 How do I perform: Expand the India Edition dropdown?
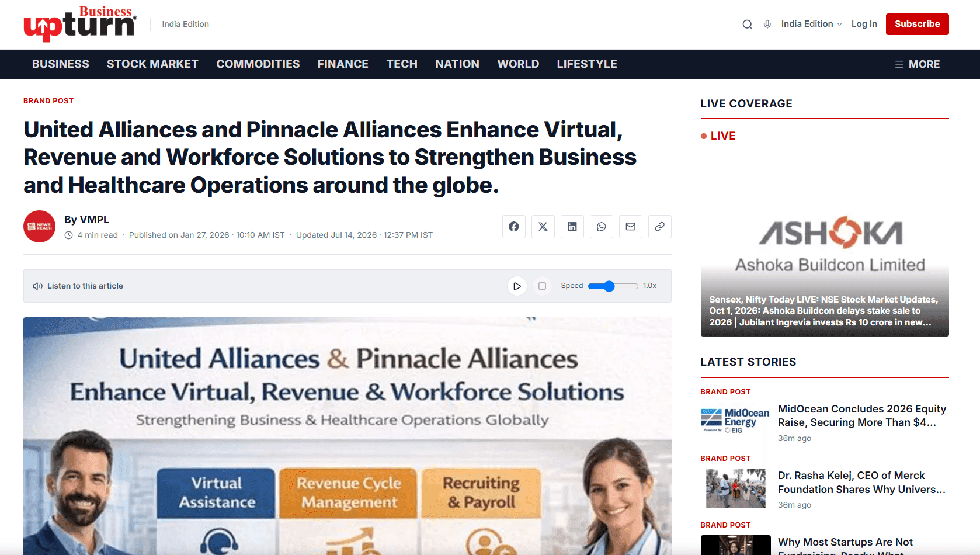(x=811, y=24)
